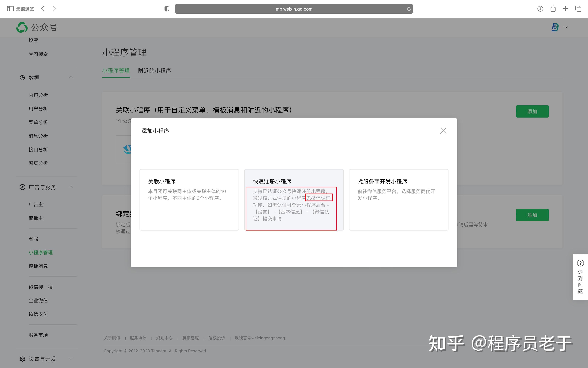Open 用户分析 in the sidebar
The height and width of the screenshot is (368, 588).
coord(38,109)
